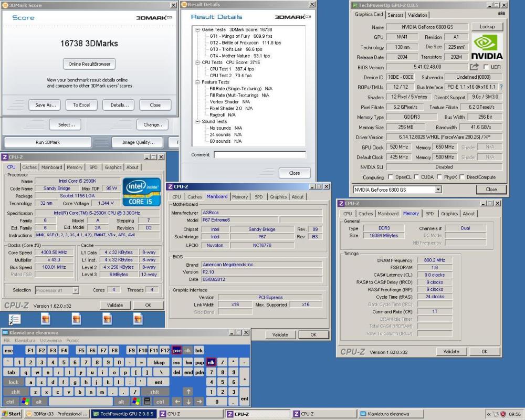Image resolution: width=525 pixels, height=420 pixels.
Task: Toggle the OpenCL checkbox
Action: (x=391, y=177)
